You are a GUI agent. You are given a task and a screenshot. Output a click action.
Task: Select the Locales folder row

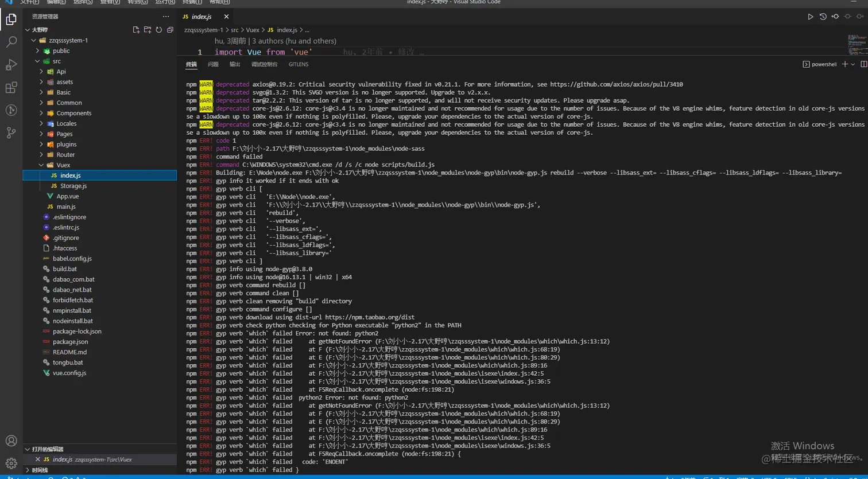99,123
